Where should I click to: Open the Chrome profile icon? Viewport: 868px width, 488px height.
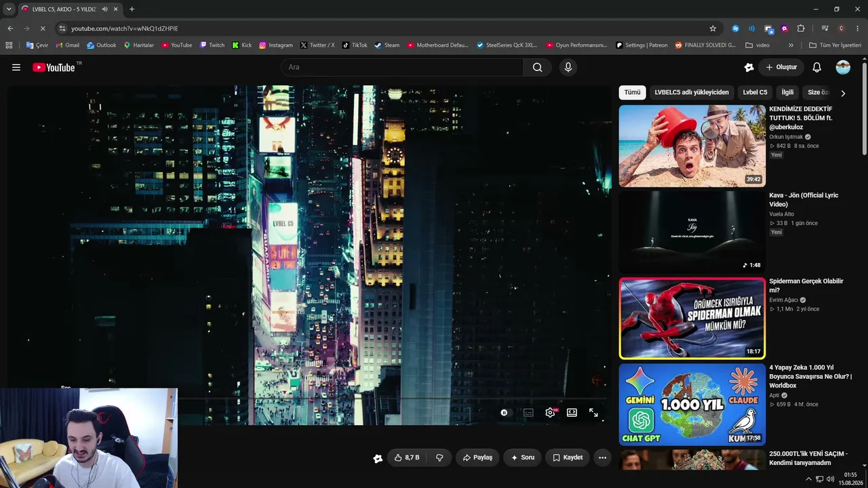pos(842,28)
